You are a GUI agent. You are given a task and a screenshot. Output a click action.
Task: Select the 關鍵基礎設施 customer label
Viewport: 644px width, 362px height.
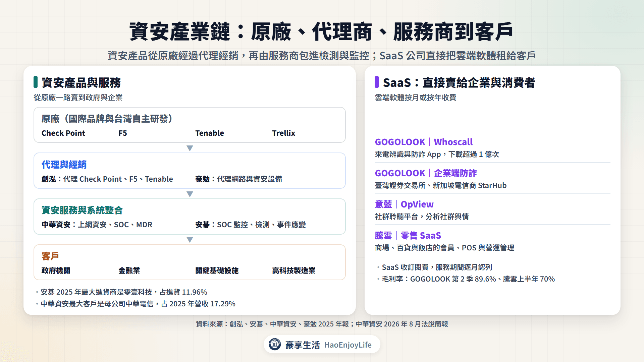[217, 270]
